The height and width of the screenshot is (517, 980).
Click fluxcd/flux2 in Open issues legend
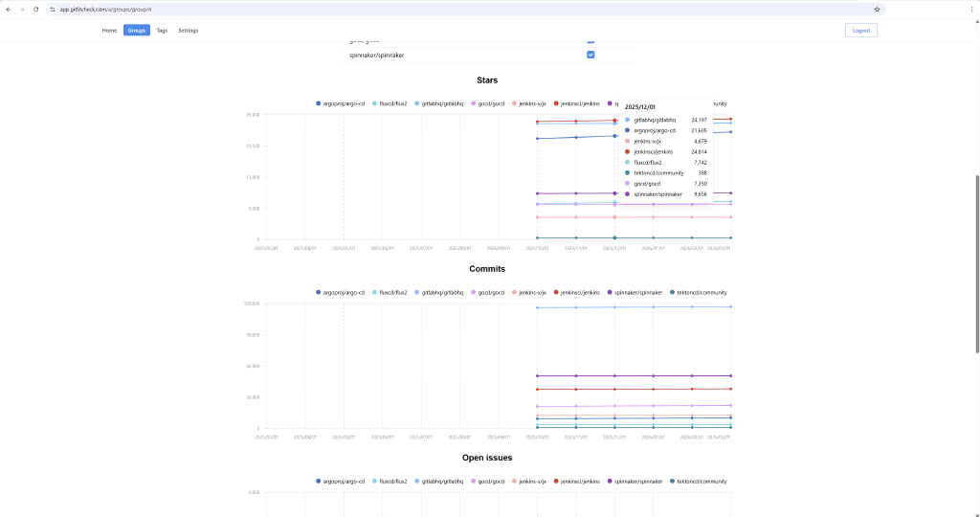[x=390, y=482]
